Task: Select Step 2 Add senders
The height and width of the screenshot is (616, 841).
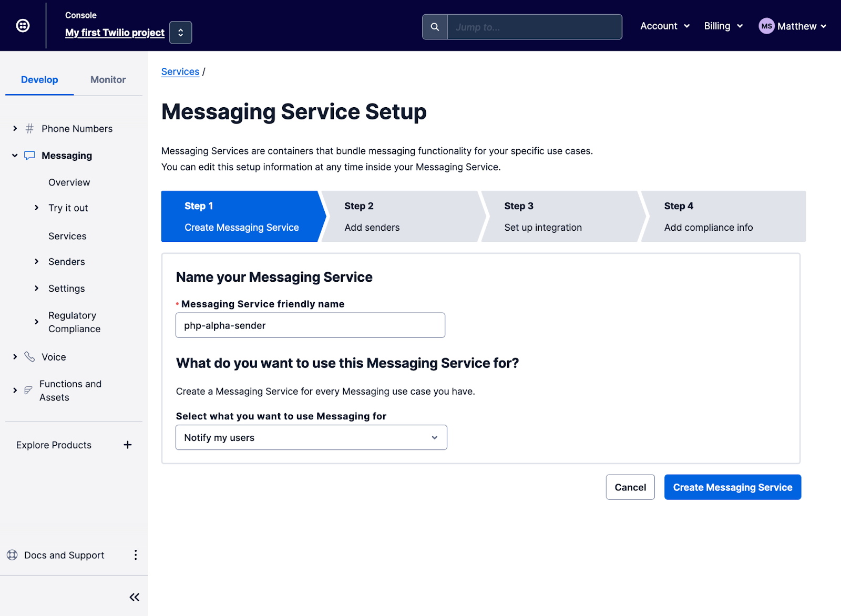Action: (x=402, y=217)
